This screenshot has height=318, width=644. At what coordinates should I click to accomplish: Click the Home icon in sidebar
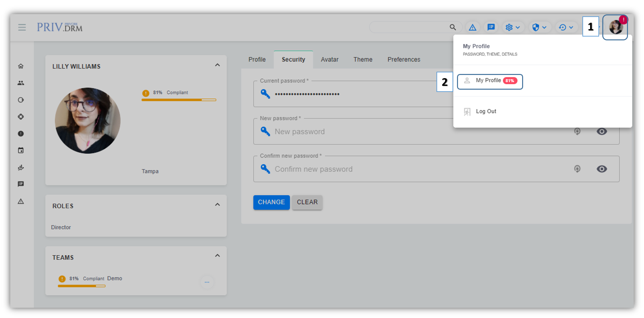(21, 66)
